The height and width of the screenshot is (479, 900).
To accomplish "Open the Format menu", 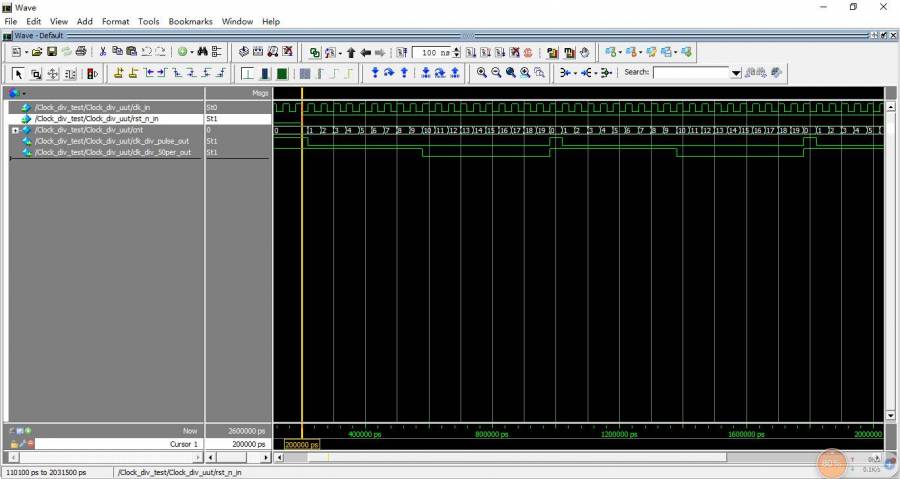I will (115, 21).
